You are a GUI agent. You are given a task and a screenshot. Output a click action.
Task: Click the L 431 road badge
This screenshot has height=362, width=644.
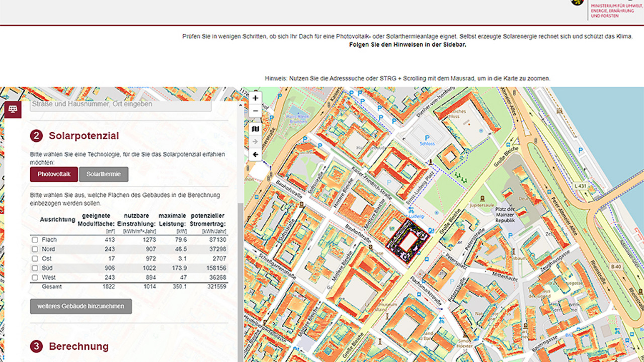[581, 186]
